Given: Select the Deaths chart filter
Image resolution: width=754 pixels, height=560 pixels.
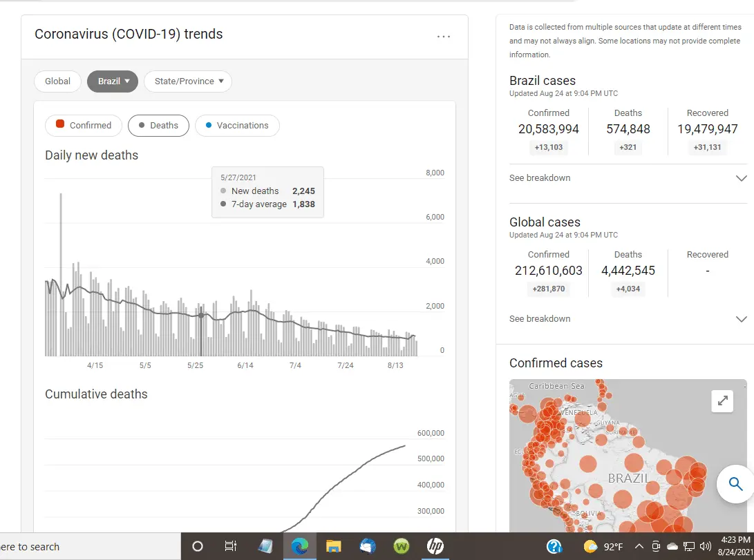Looking at the screenshot, I should (x=158, y=126).
